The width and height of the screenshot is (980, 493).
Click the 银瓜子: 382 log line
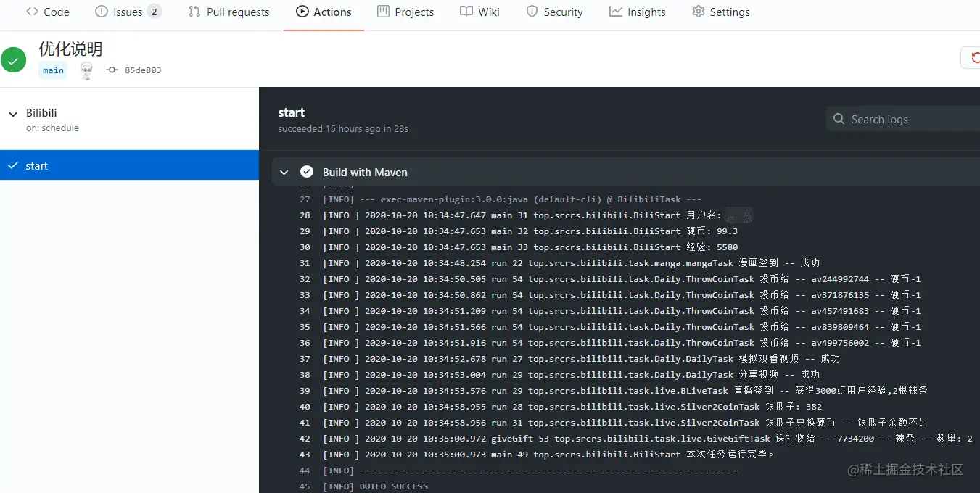pos(572,407)
